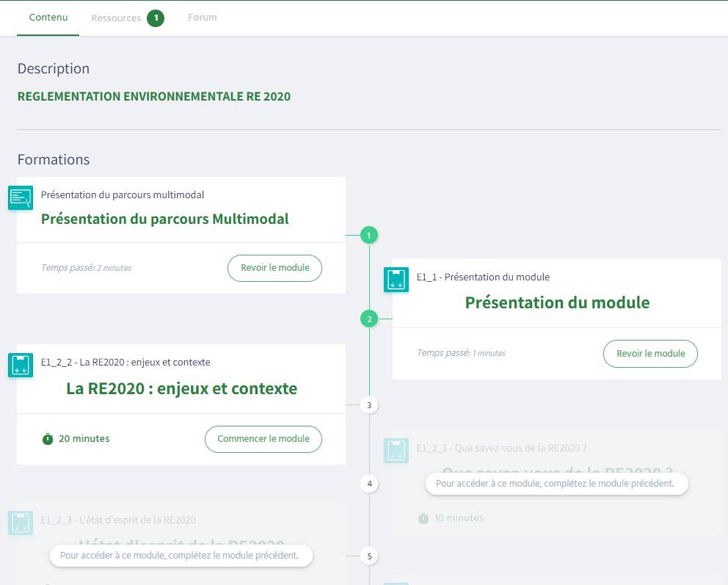This screenshot has height=585, width=728.
Task: Select timeline step 3 marker
Action: coord(369,405)
